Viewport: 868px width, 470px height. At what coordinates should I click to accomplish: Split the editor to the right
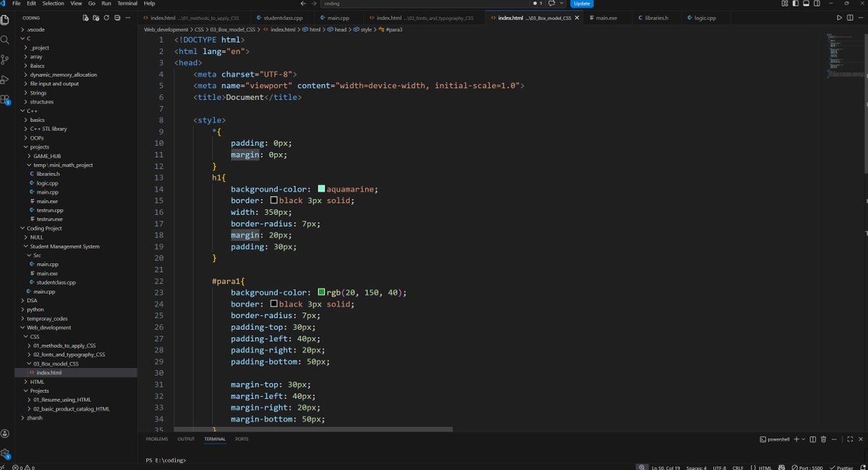pos(851,17)
